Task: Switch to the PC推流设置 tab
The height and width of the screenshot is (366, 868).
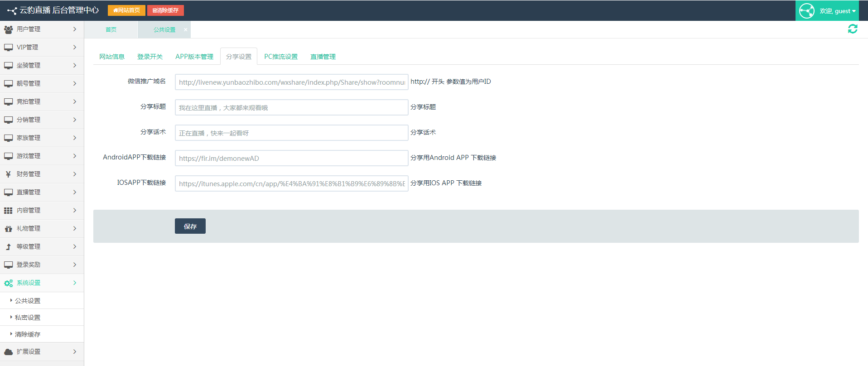Action: (281, 57)
